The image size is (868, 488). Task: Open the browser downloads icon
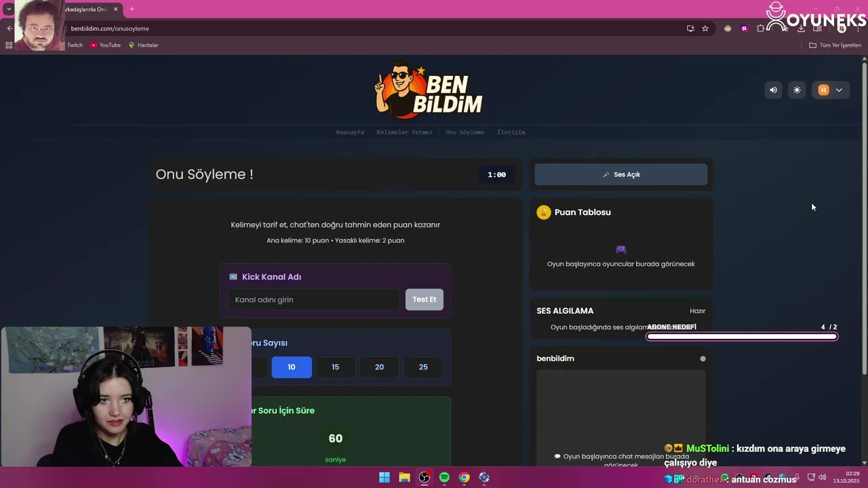[x=801, y=28]
